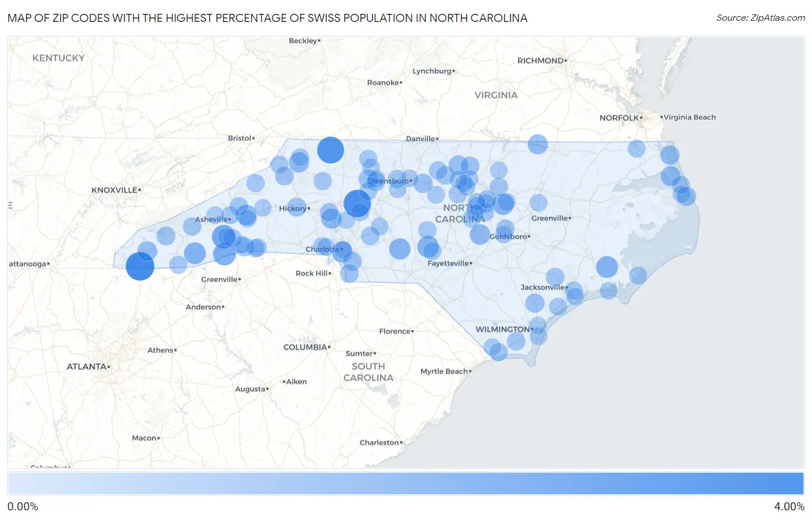Click the Macon city label
This screenshot has width=812, height=519.
point(144,438)
